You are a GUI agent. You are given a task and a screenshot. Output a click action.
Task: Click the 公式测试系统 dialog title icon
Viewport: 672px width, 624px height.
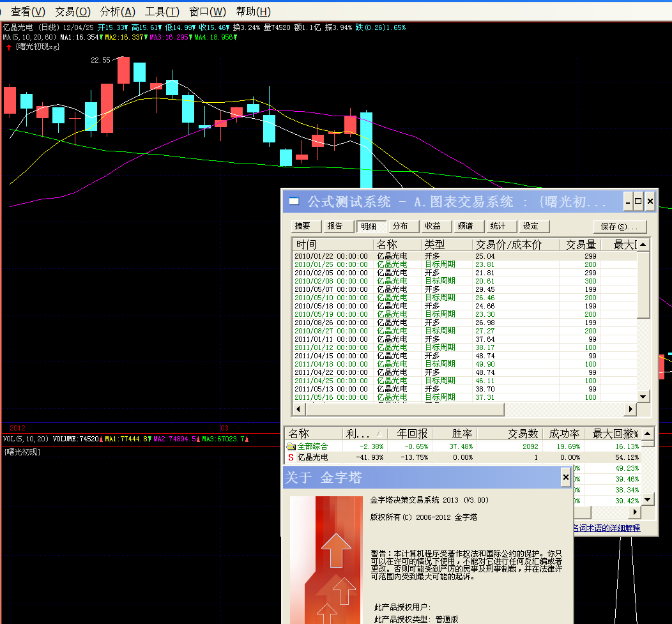(294, 202)
